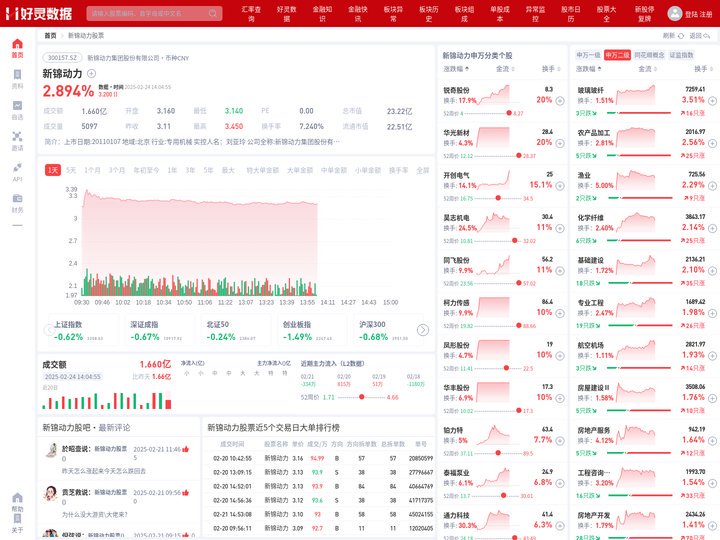720x540 pixels.
Task: Click the 全屏 fullscreen chart button
Action: point(422,170)
